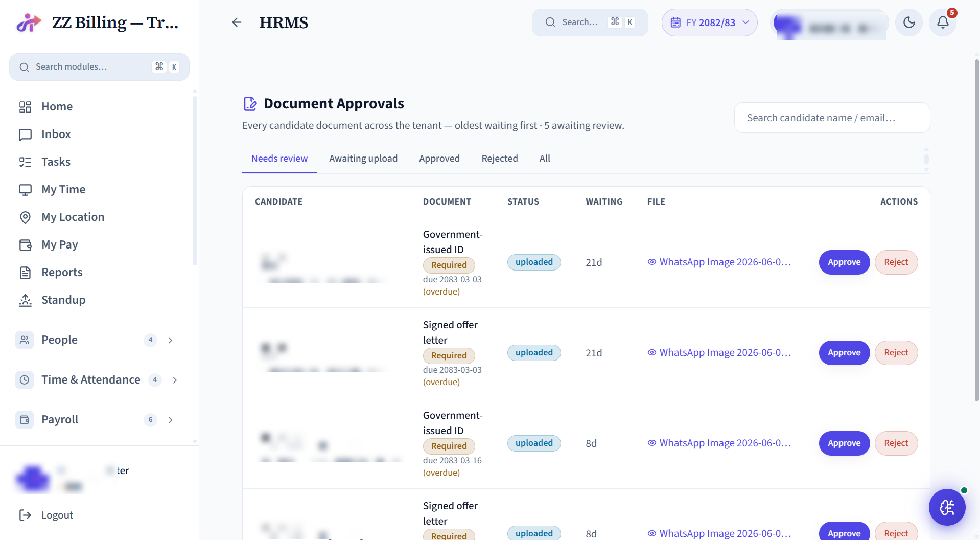
Task: Reject the Signed offer letter waiting 21d
Action: pos(896,353)
